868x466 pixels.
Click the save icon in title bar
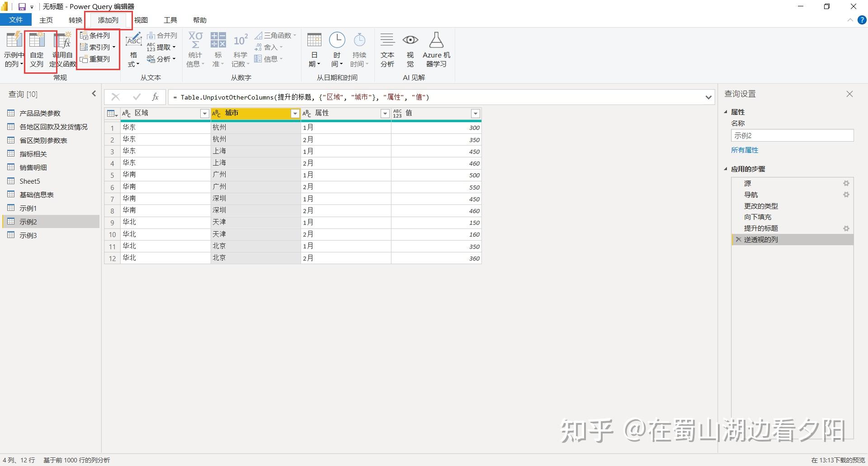click(22, 7)
